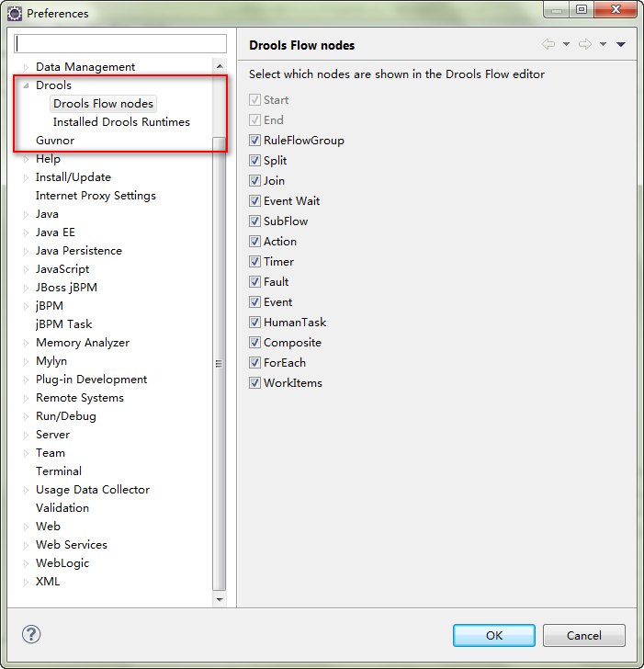644x669 pixels.
Task: Select the JavaScript tree entry
Action: 62,269
